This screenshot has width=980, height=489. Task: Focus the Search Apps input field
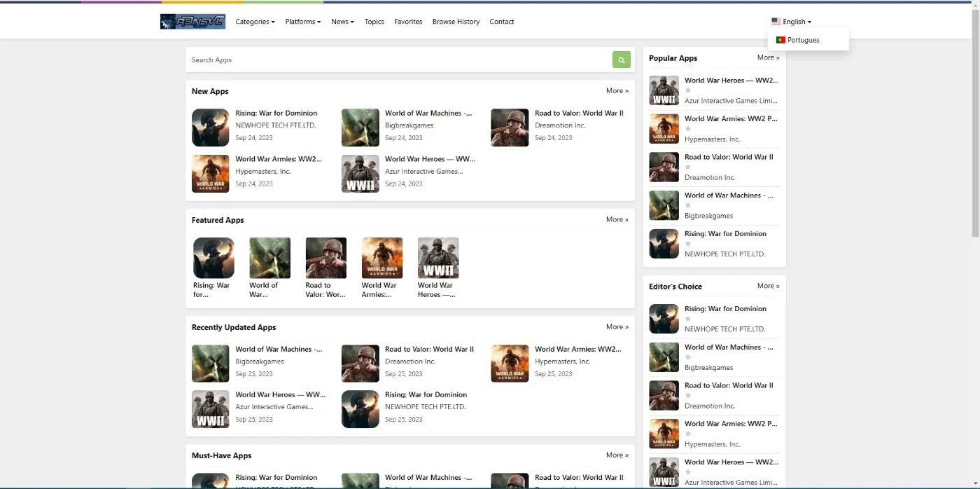(x=399, y=60)
